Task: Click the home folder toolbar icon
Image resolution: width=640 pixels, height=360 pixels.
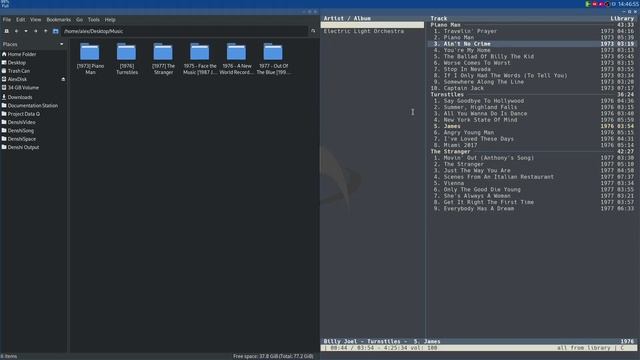Action: click(x=56, y=31)
